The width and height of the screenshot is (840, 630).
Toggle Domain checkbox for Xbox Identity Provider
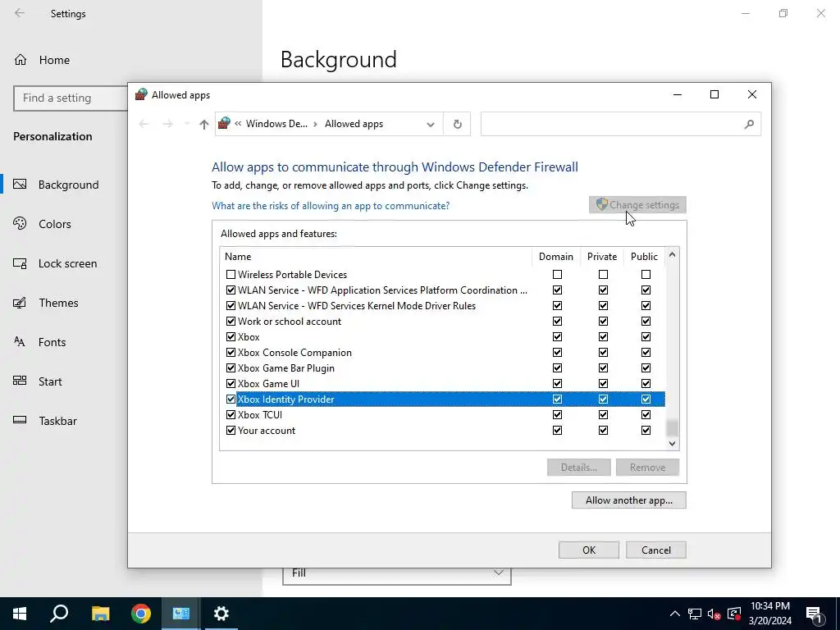[x=557, y=399]
